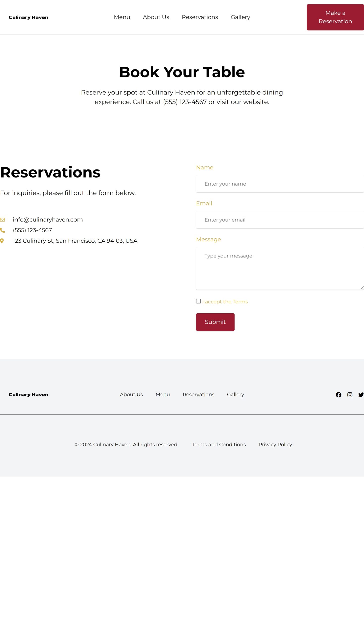The height and width of the screenshot is (635, 364).
Task: Click the info@culinaryhaven.com email text
Action: point(48,220)
